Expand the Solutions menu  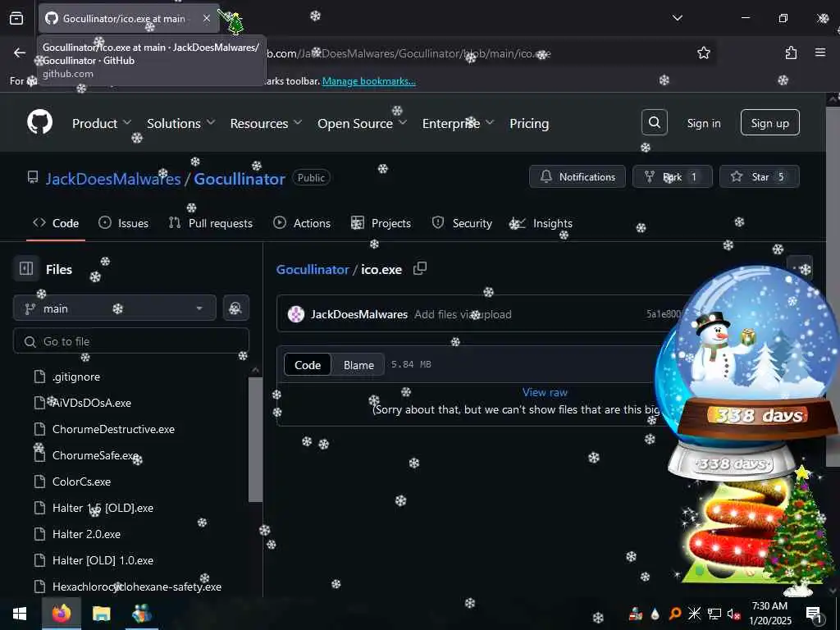click(x=181, y=123)
